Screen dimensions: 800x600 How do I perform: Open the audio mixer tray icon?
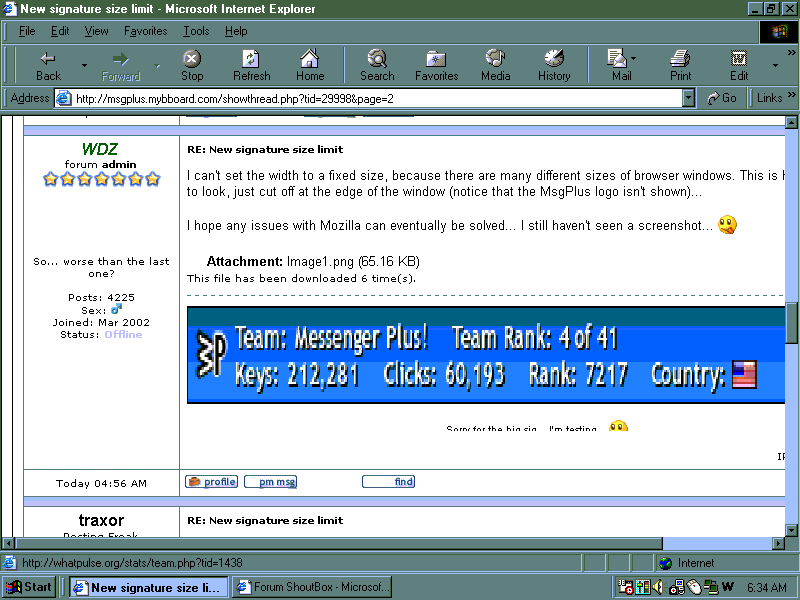click(x=643, y=587)
